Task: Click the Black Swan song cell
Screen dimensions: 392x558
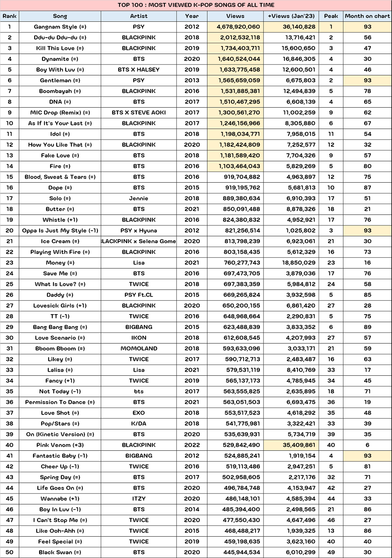Action: (60, 552)
